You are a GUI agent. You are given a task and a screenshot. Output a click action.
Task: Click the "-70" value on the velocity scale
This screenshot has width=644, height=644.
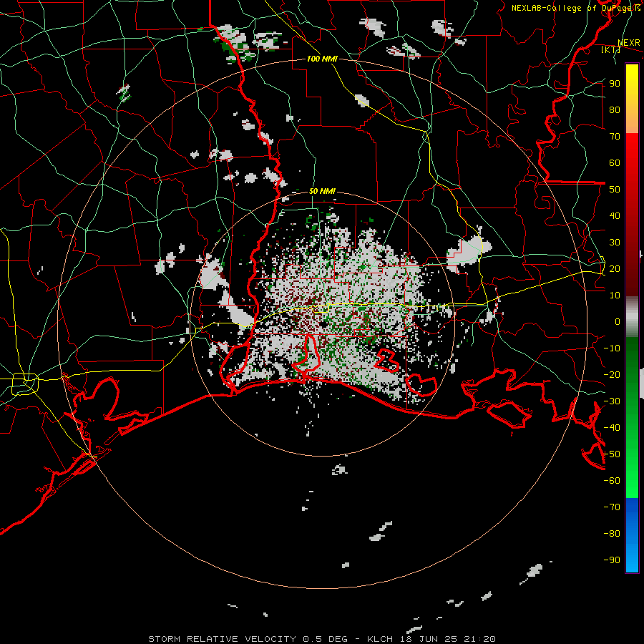pos(612,507)
